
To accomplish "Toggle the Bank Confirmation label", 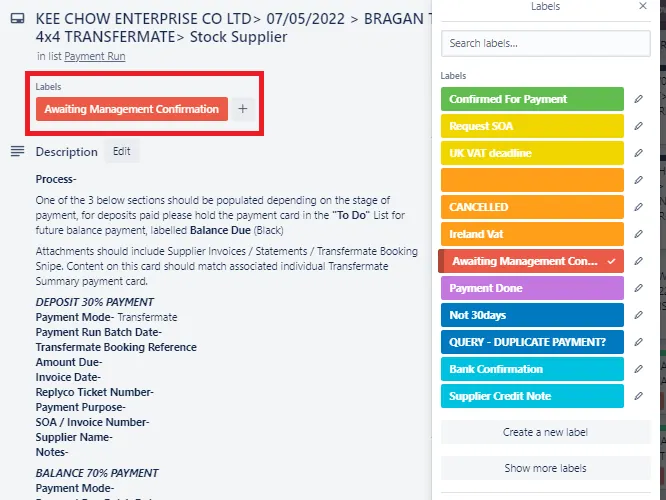I will tap(532, 369).
